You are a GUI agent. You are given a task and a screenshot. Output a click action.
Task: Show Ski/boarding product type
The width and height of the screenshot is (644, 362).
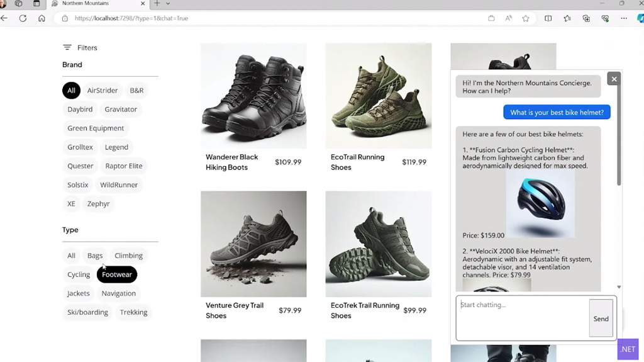88,313
